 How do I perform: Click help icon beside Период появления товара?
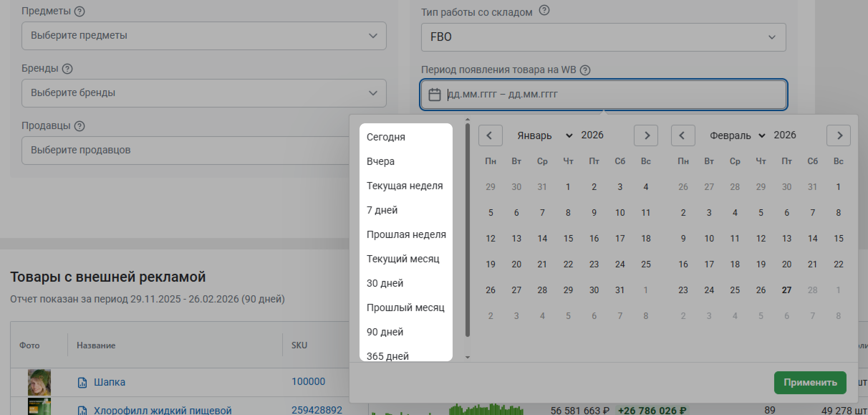click(585, 70)
